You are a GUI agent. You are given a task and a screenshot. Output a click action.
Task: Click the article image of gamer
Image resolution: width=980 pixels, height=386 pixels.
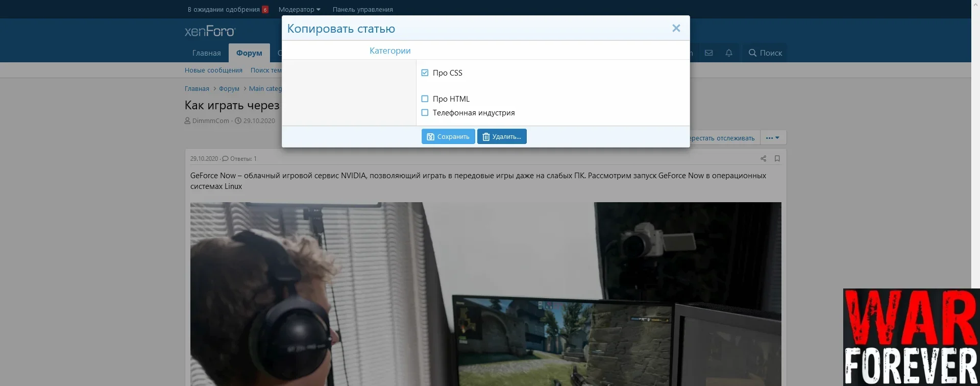[485, 294]
